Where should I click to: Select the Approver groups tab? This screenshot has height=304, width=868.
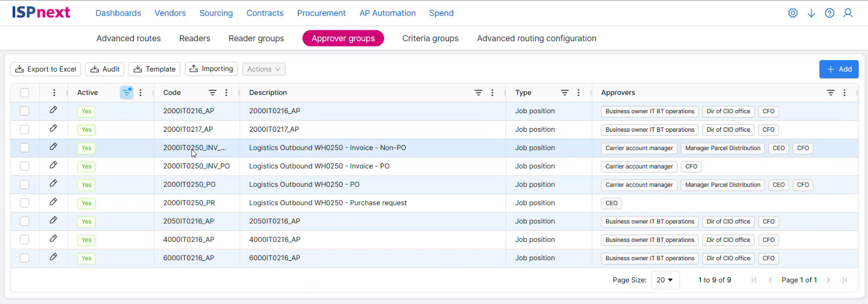[x=343, y=38]
